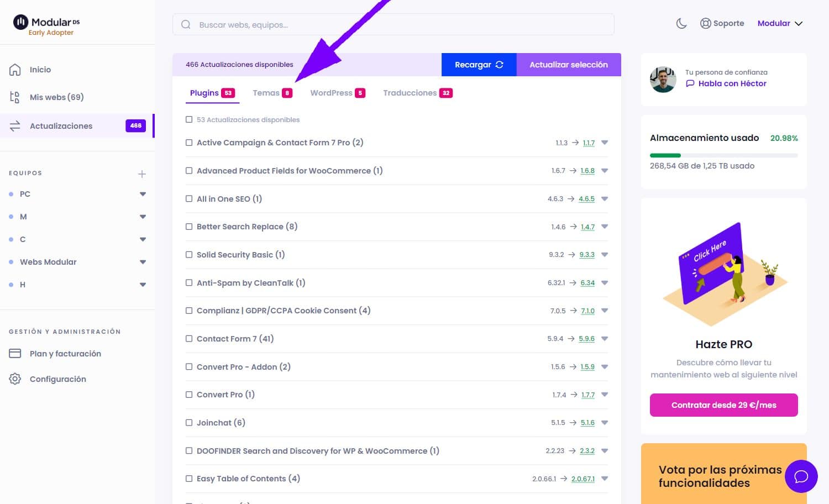Image resolution: width=829 pixels, height=504 pixels.
Task: Expand Webs Modular team
Action: [143, 262]
